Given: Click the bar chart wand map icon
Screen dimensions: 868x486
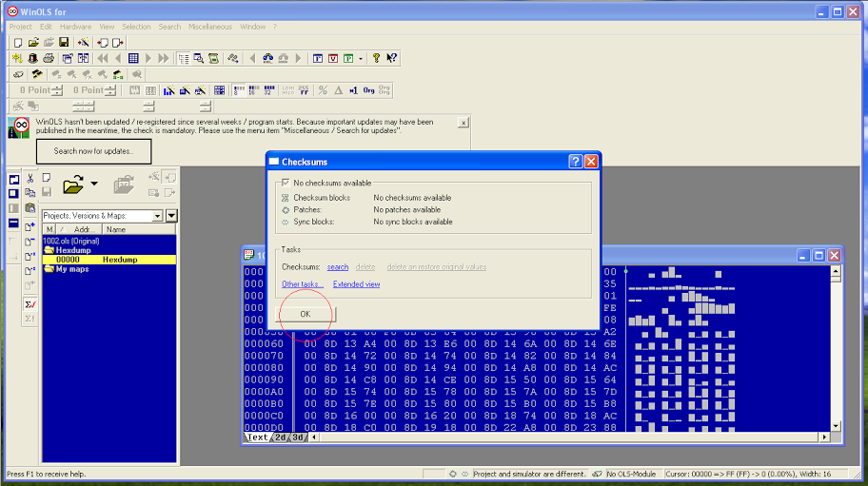Looking at the screenshot, I should pos(169,90).
